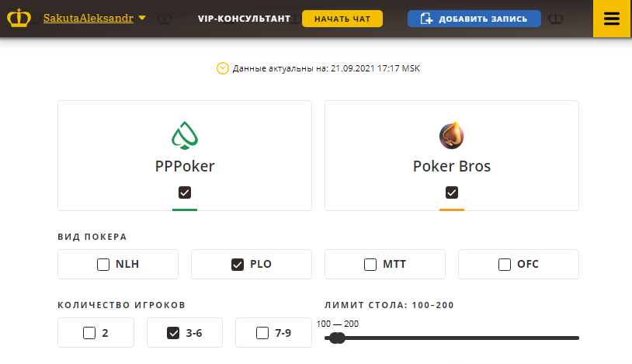Uncheck the PPPoker checkbox
The height and width of the screenshot is (364, 632).
185,192
